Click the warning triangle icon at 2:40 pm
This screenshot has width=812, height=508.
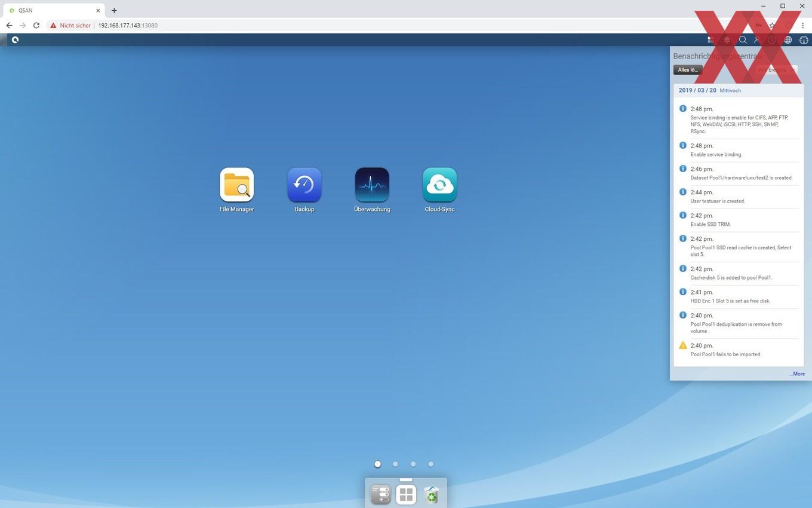[683, 345]
